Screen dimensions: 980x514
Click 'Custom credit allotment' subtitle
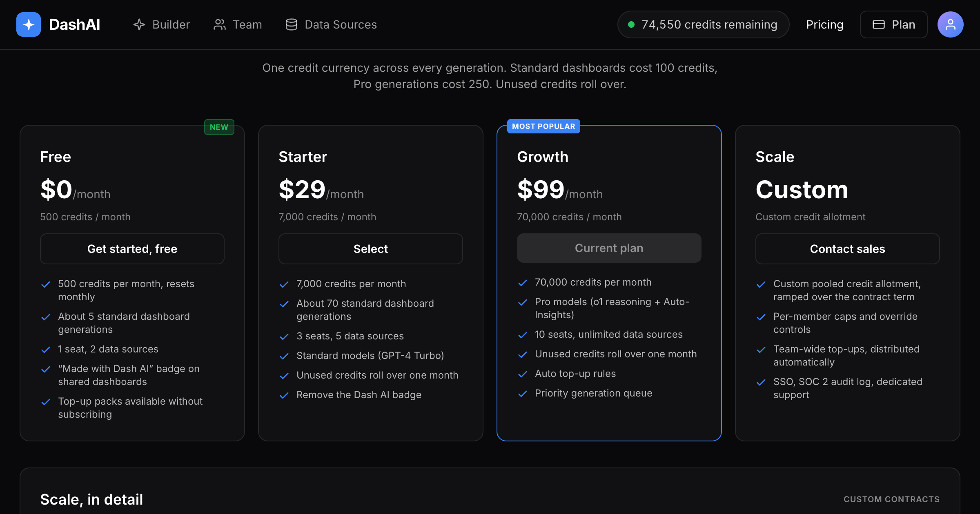pyautogui.click(x=811, y=217)
